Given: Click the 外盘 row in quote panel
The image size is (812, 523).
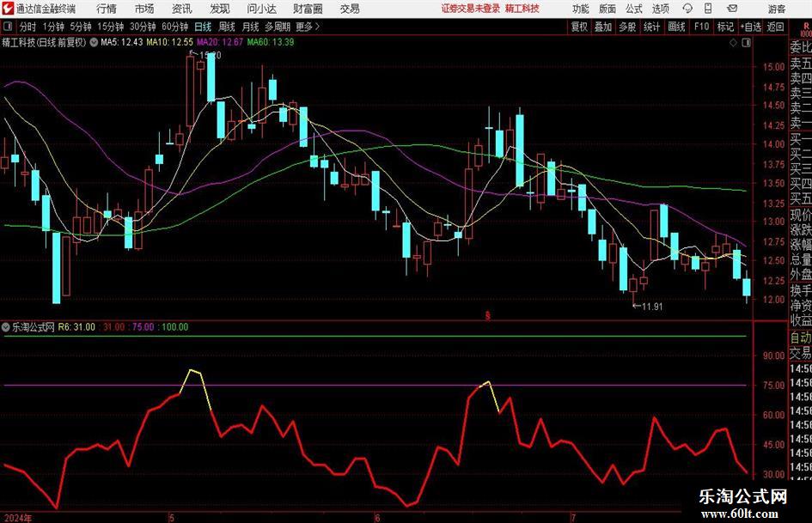Looking at the screenshot, I should point(801,274).
